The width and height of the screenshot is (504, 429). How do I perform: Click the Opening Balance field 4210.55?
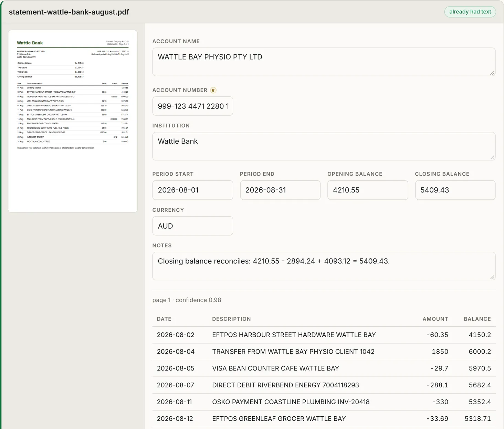[x=368, y=190]
